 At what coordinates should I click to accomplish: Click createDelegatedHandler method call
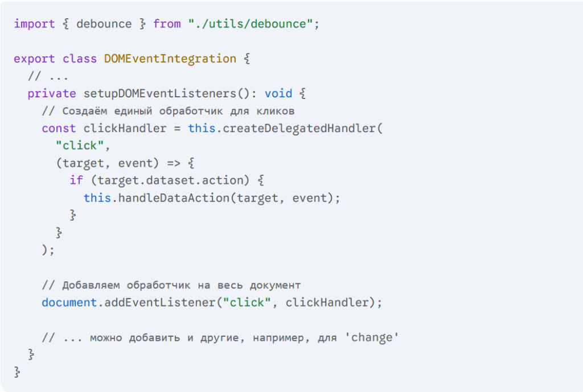(299, 128)
